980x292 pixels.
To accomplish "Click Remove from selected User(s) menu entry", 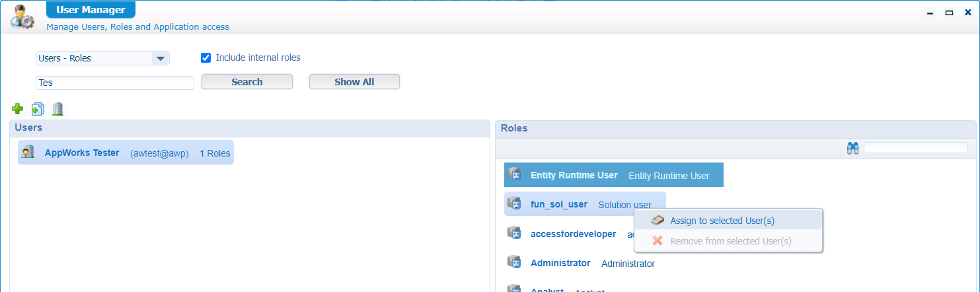I will click(x=730, y=241).
